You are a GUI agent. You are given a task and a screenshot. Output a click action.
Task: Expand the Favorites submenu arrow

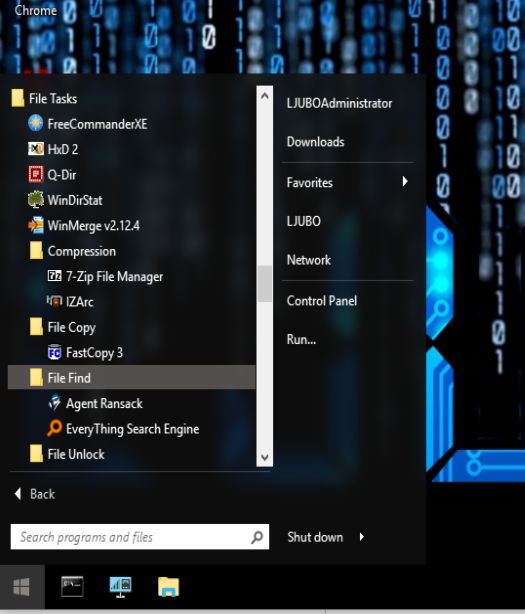pos(405,181)
